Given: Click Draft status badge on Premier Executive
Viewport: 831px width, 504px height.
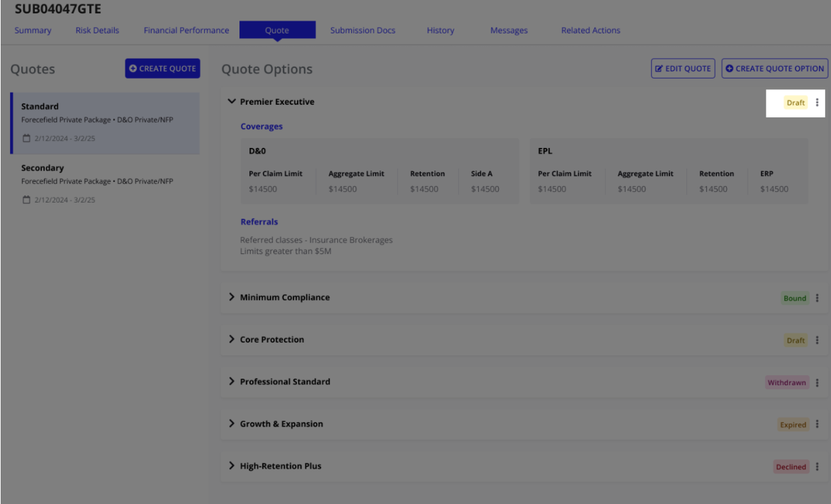Looking at the screenshot, I should pyautogui.click(x=796, y=103).
